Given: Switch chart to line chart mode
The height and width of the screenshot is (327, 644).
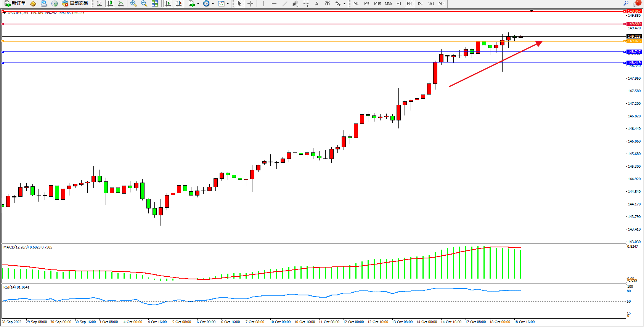Looking at the screenshot, I should 121,3.
